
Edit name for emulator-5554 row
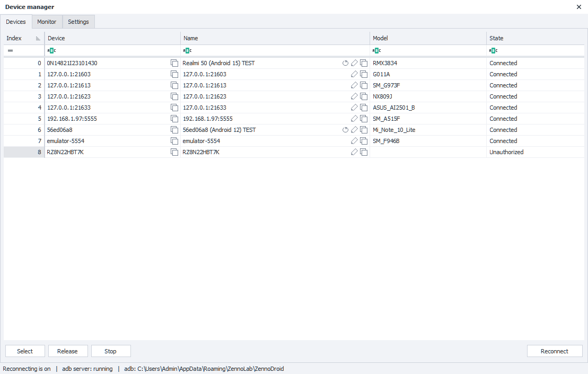(x=354, y=141)
